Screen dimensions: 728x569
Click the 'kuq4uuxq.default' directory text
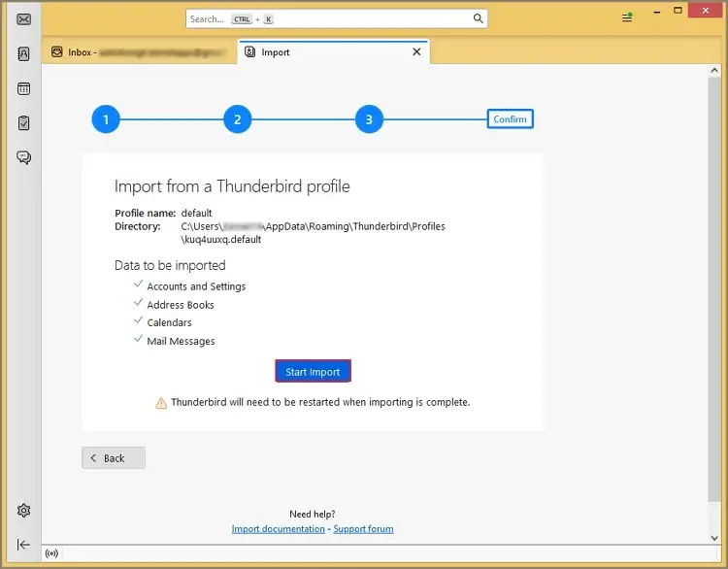[x=221, y=240]
